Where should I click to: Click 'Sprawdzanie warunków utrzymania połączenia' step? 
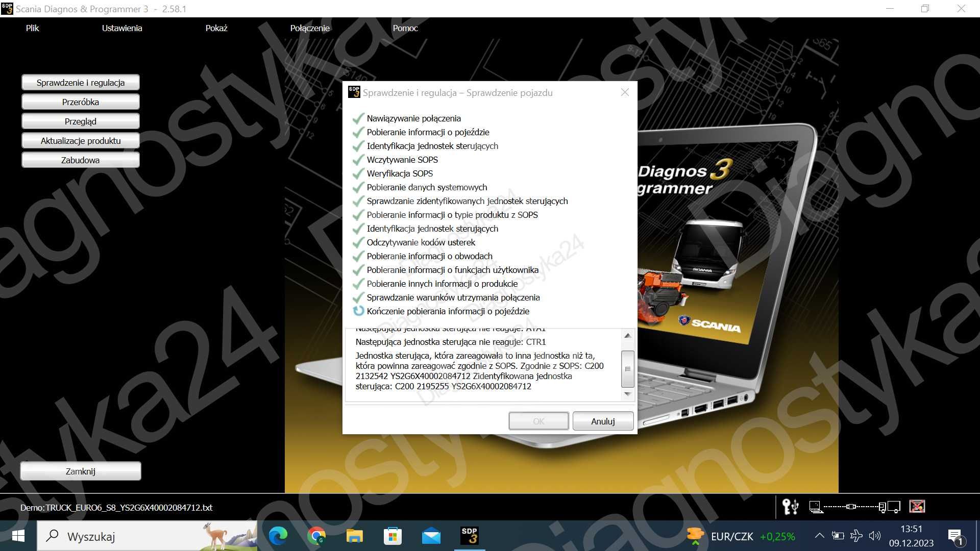click(453, 297)
